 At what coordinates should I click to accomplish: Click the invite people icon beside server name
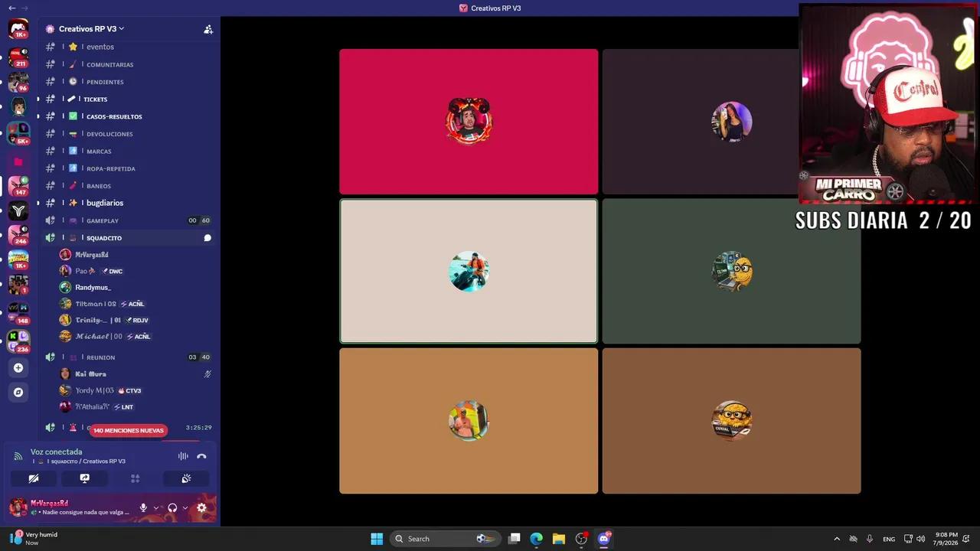(208, 29)
